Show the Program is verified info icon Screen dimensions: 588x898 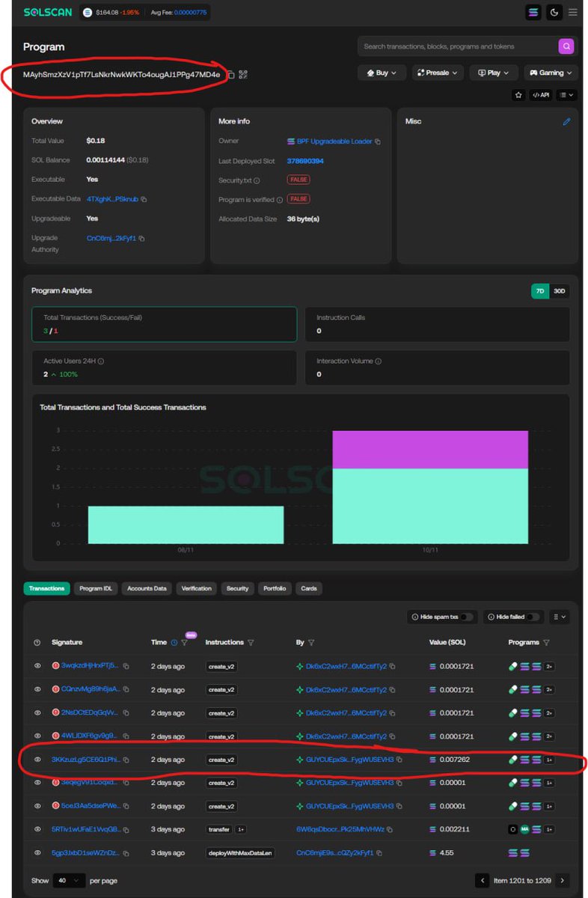click(x=280, y=200)
